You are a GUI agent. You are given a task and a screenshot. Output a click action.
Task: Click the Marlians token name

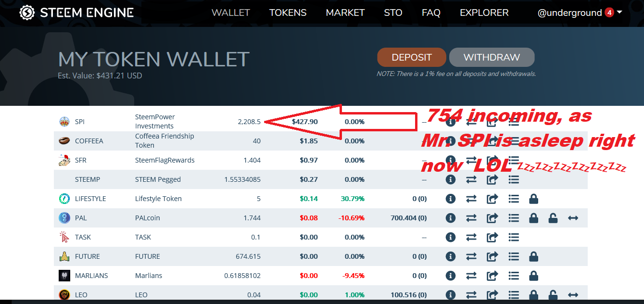pyautogui.click(x=149, y=276)
